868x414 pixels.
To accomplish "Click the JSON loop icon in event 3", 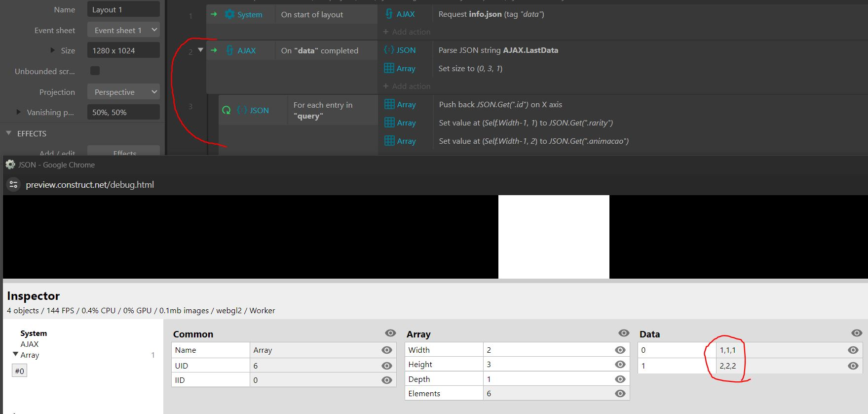I will 242,110.
